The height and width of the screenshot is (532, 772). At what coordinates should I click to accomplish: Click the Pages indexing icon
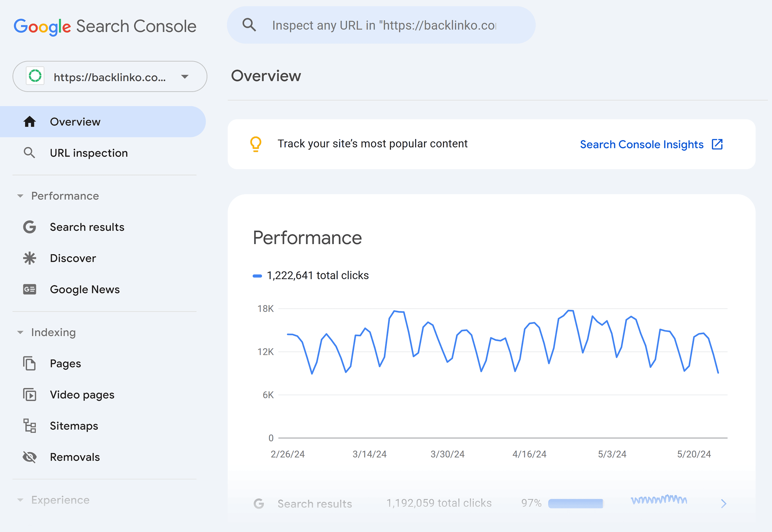[x=29, y=363]
